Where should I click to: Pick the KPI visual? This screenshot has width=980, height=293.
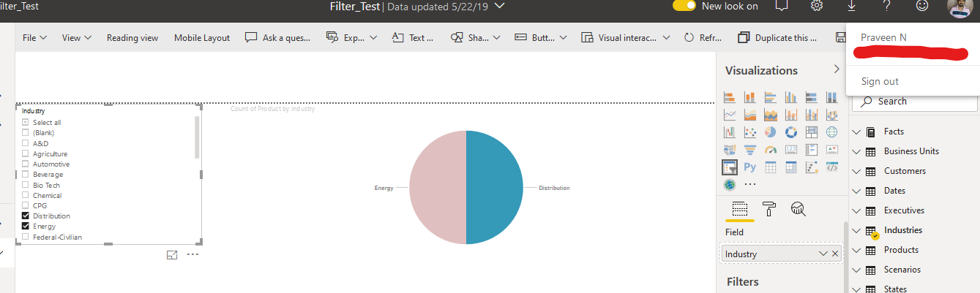pyautogui.click(x=832, y=150)
